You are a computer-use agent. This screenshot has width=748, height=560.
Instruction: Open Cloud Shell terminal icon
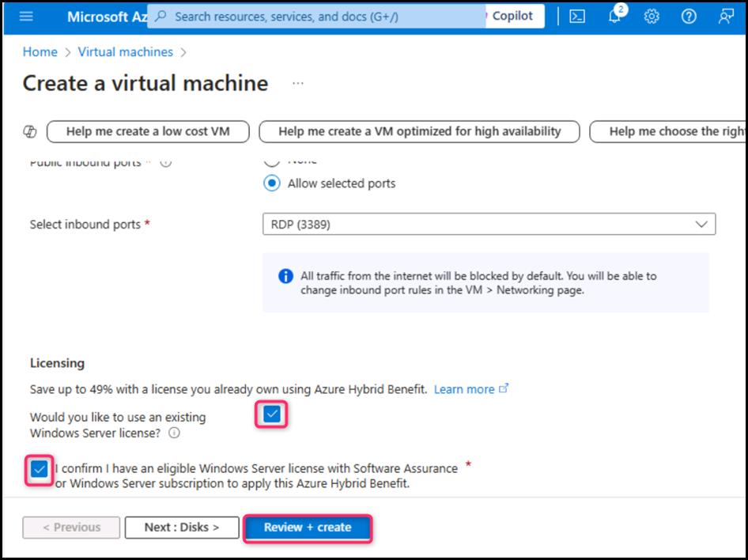577,17
